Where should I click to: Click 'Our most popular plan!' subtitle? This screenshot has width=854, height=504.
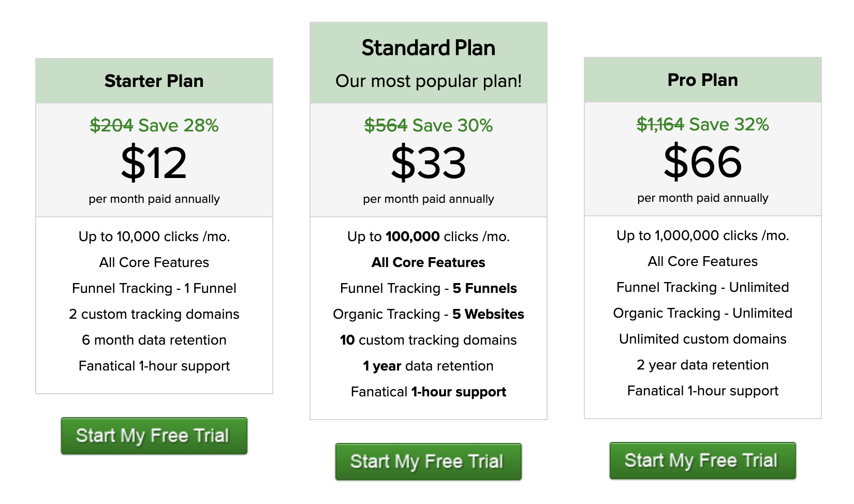click(x=429, y=81)
